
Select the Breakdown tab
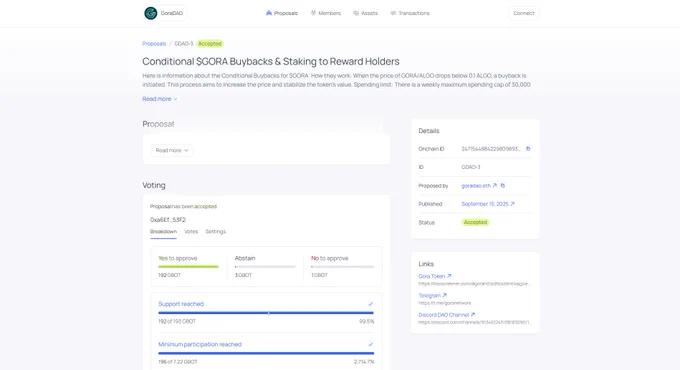point(163,232)
